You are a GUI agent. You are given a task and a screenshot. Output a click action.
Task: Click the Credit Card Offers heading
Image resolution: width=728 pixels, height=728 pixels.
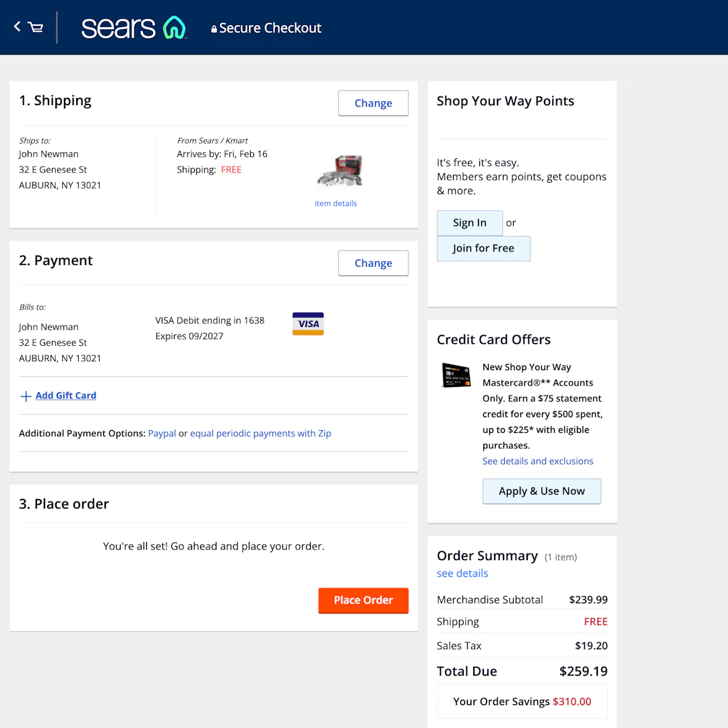[x=493, y=340]
